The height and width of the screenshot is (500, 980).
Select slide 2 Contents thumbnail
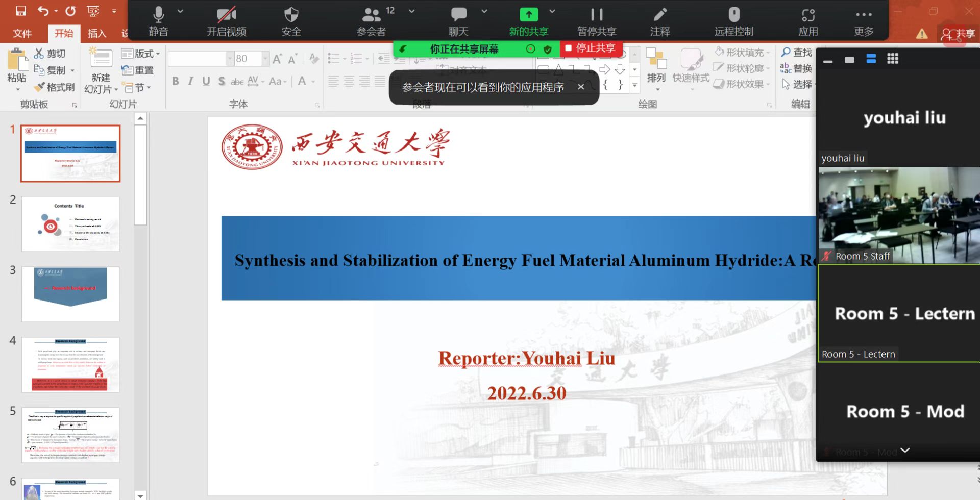click(x=70, y=224)
